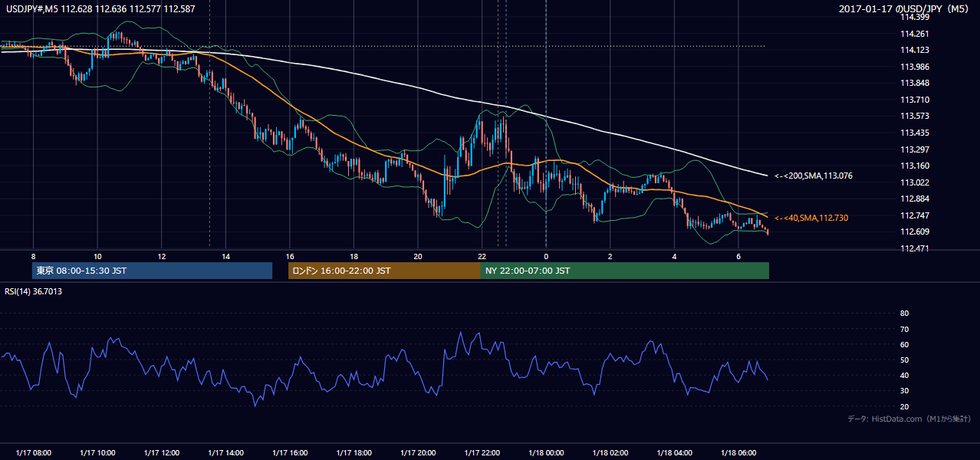Select the NY 22:00-07:00 JST session bar
Image resolution: width=980 pixels, height=460 pixels.
[625, 271]
